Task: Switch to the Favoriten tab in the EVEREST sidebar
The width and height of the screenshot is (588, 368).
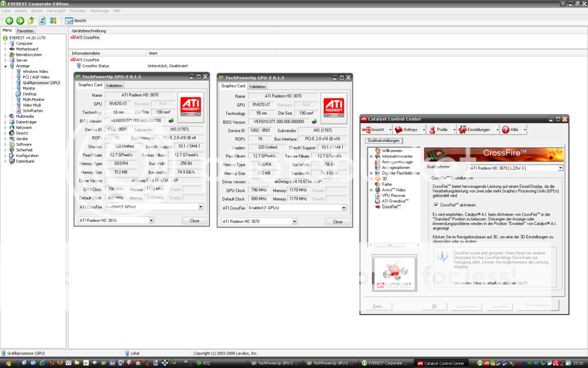Action: (x=25, y=31)
